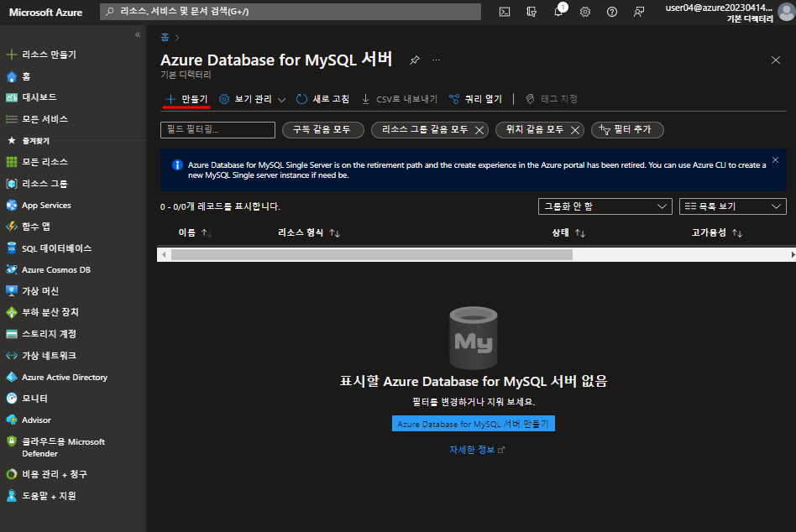Open portal settings gear icon

585,12
